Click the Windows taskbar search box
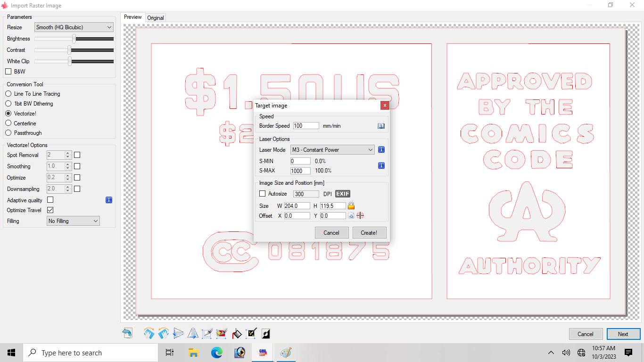 click(x=90, y=353)
